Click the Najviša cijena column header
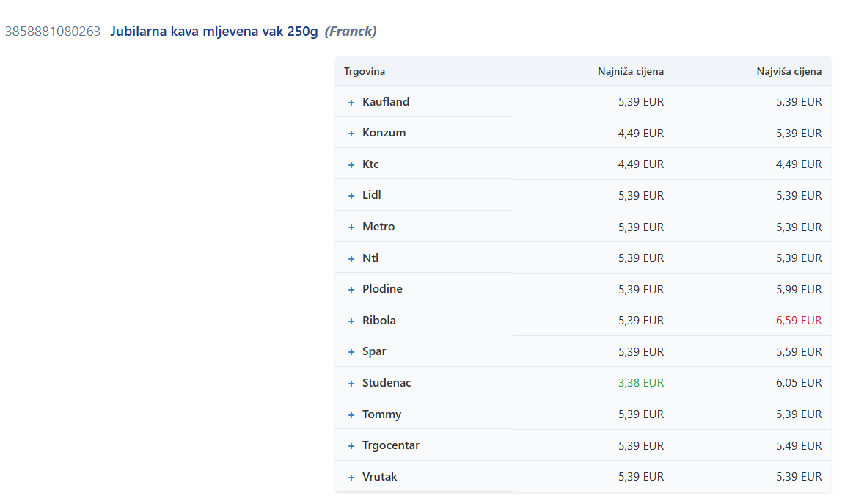 point(789,71)
